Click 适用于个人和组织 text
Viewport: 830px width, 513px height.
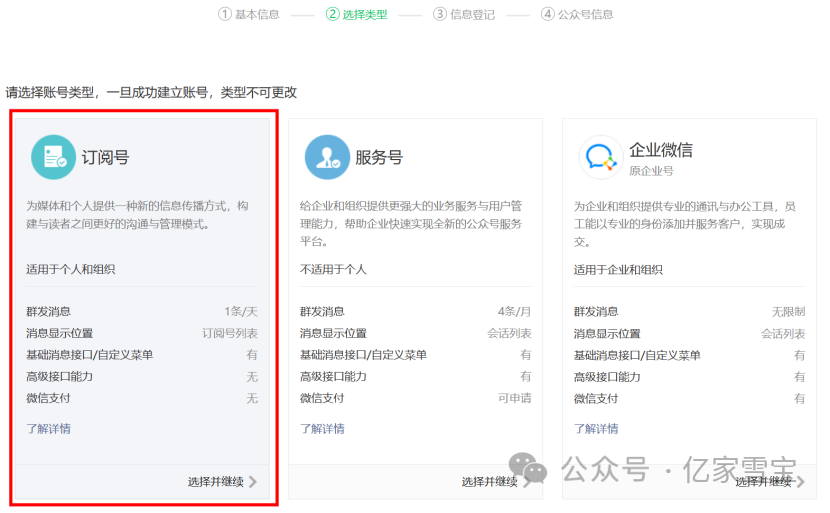tap(70, 269)
